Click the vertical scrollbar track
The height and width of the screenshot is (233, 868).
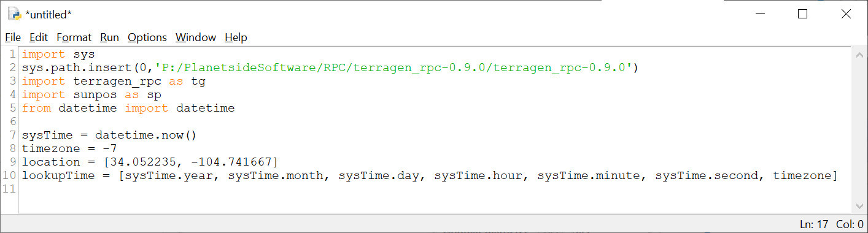[858, 131]
